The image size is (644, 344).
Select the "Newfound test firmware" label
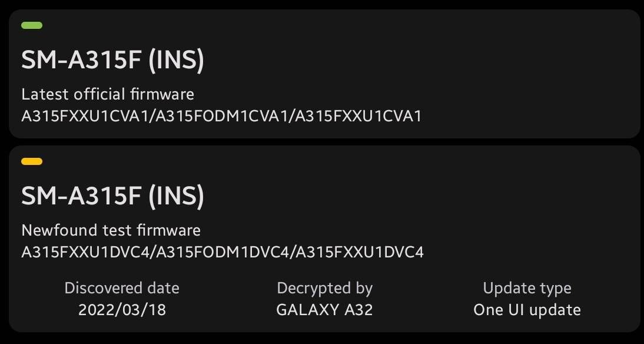111,230
